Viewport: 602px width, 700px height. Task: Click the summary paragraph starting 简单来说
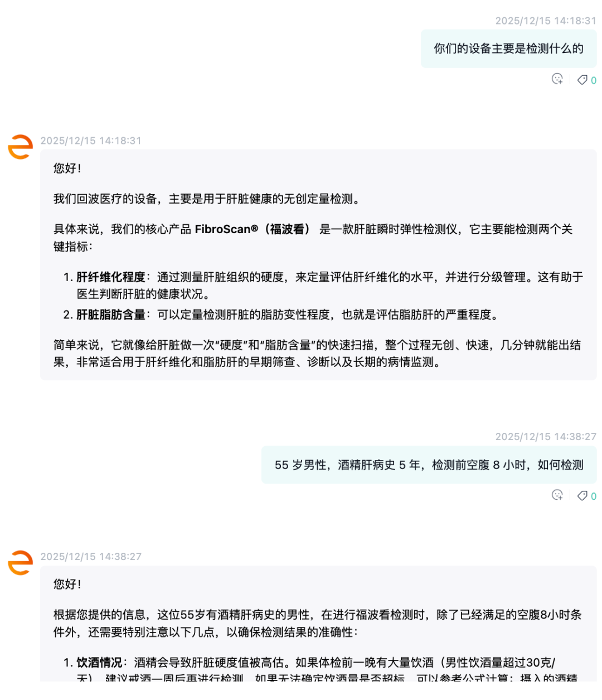click(x=317, y=354)
